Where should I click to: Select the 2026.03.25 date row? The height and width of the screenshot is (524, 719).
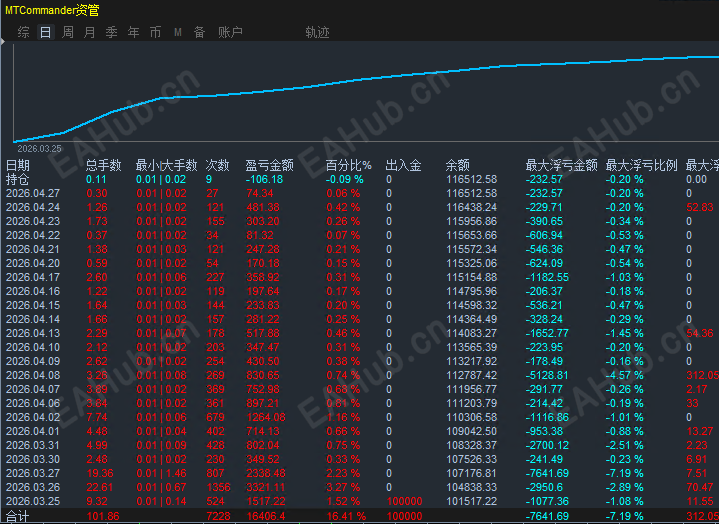pos(360,501)
